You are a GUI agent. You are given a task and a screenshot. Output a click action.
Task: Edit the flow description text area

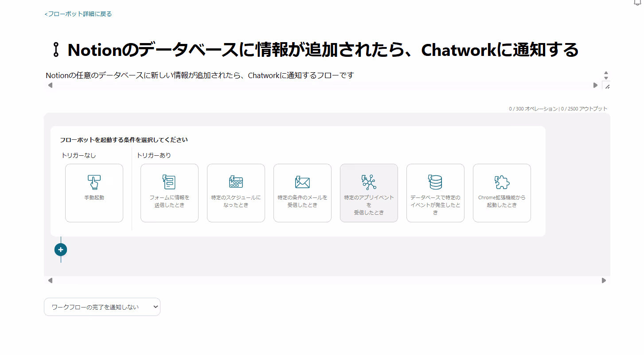324,75
